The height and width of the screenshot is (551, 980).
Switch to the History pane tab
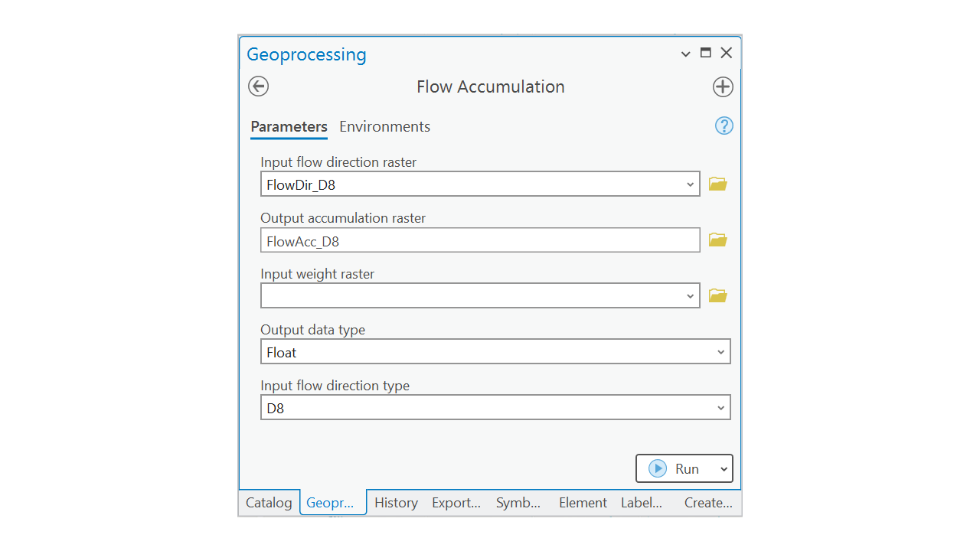[396, 503]
